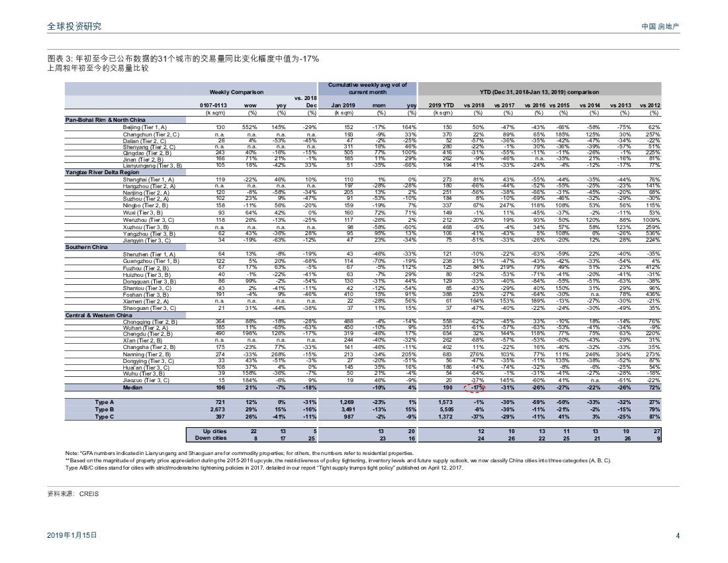Click the 'Hangzhou (Tier 2, A)' row label
This screenshot has height=563, width=728.
coord(149,186)
